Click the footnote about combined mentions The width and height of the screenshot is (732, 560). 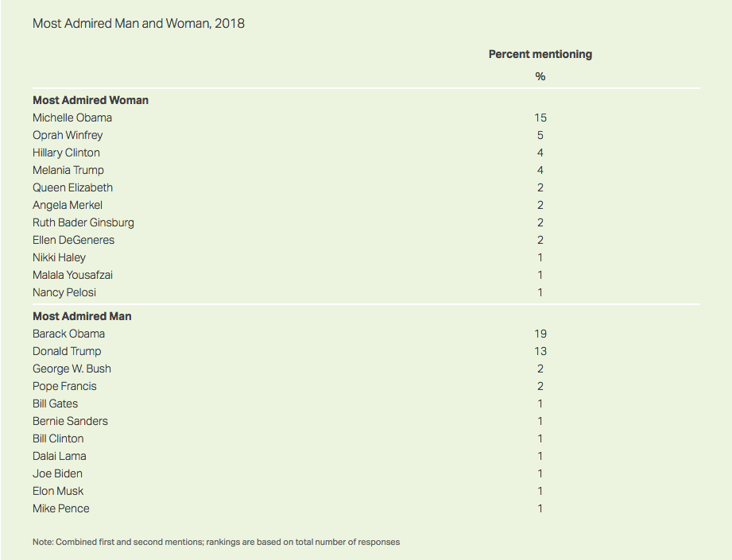pyautogui.click(x=216, y=543)
